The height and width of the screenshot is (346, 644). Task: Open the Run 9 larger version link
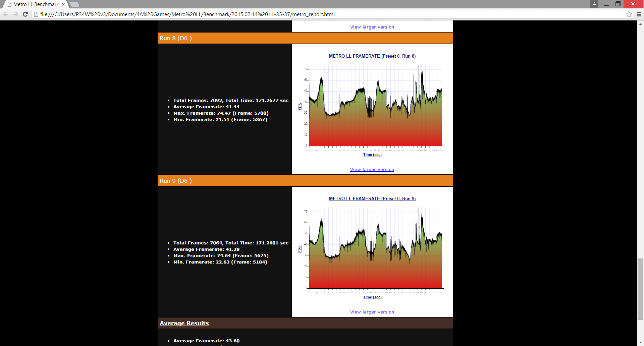click(372, 312)
